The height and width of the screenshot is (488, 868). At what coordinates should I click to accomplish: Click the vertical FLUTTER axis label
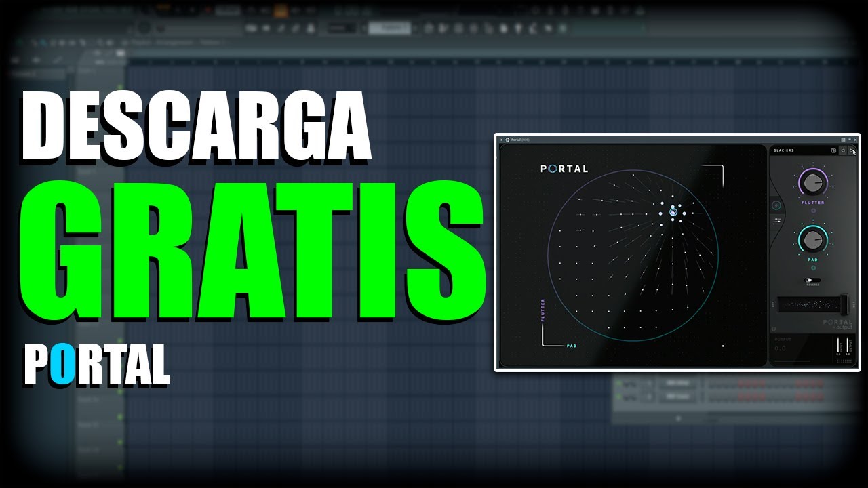[543, 309]
